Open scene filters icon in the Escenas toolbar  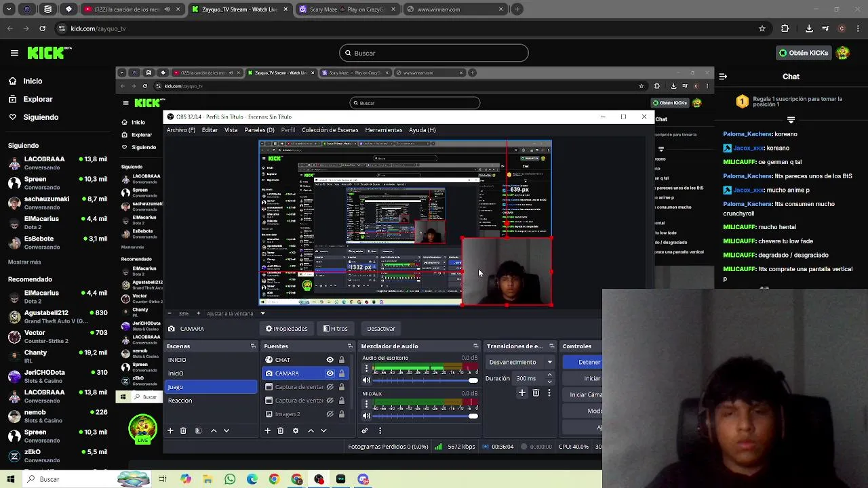(198, 430)
